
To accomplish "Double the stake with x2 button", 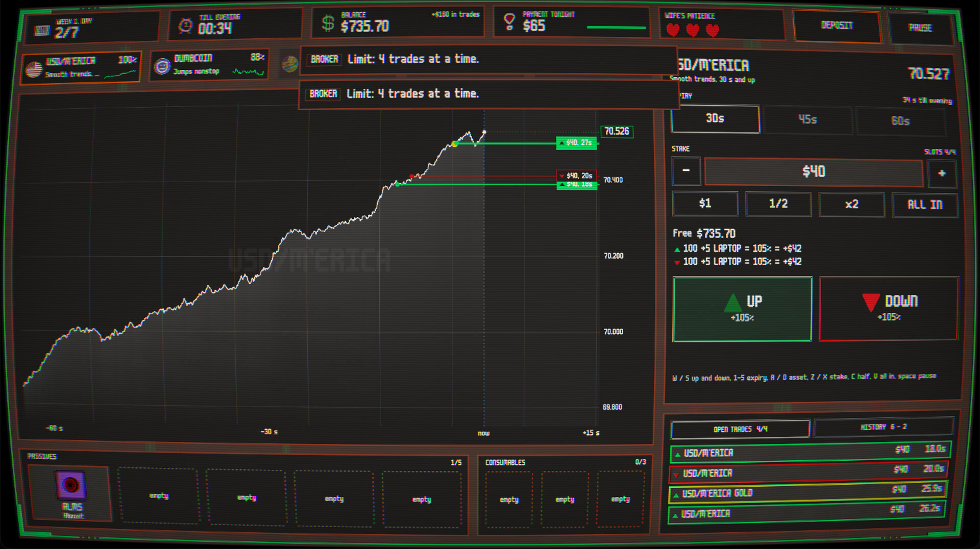I will coord(851,205).
